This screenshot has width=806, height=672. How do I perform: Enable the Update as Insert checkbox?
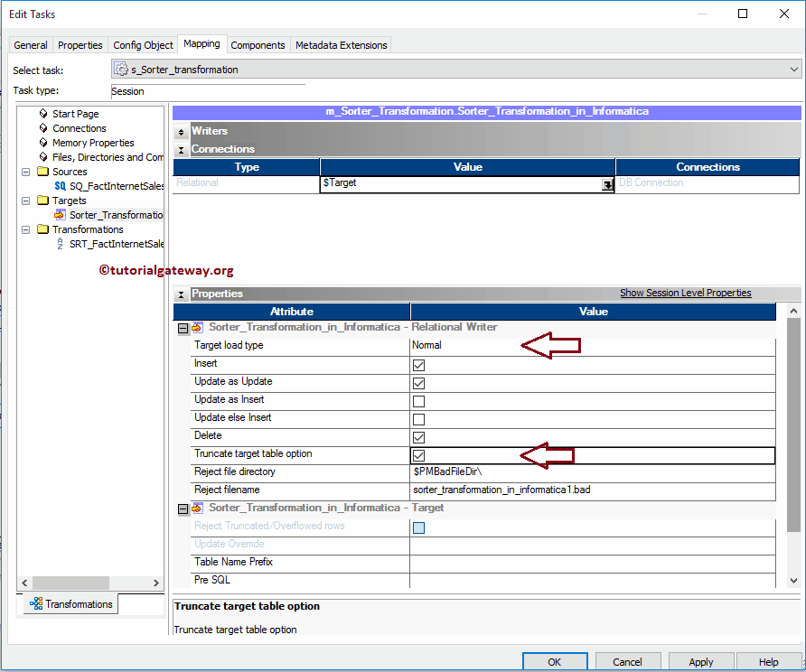click(418, 401)
